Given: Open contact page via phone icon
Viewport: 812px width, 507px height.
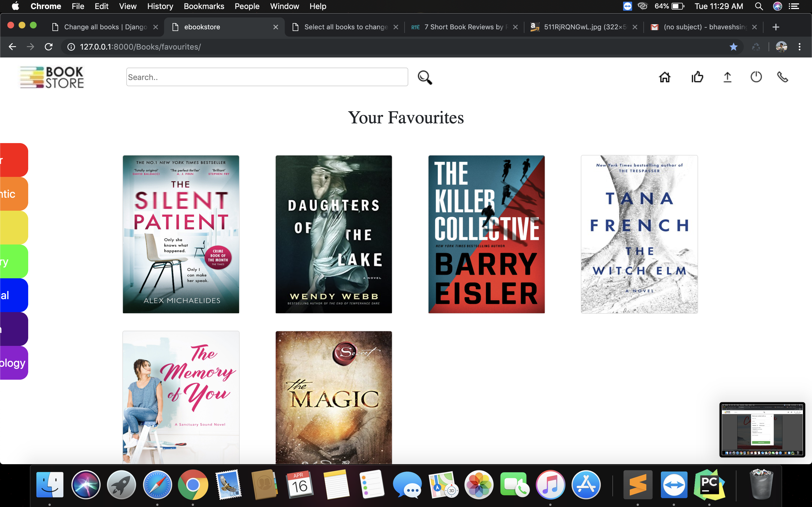Looking at the screenshot, I should point(782,77).
